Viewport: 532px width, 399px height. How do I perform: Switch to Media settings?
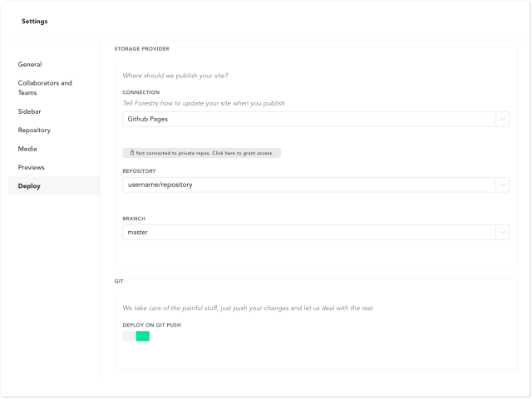point(27,149)
